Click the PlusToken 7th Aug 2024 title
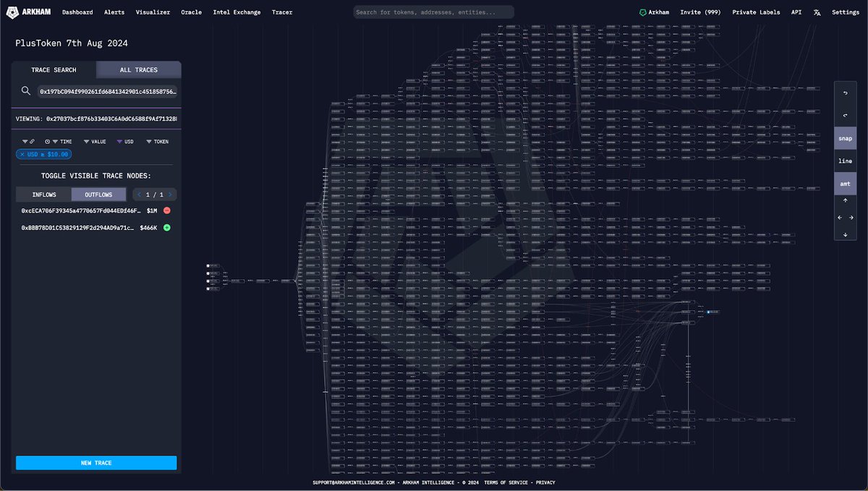868x491 pixels. click(x=72, y=43)
